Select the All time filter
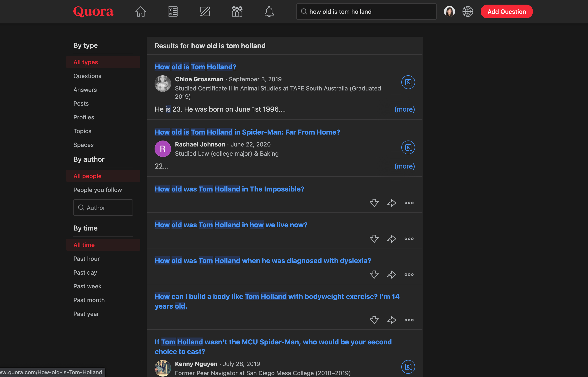Screen dimensions: 588x377 [84, 245]
